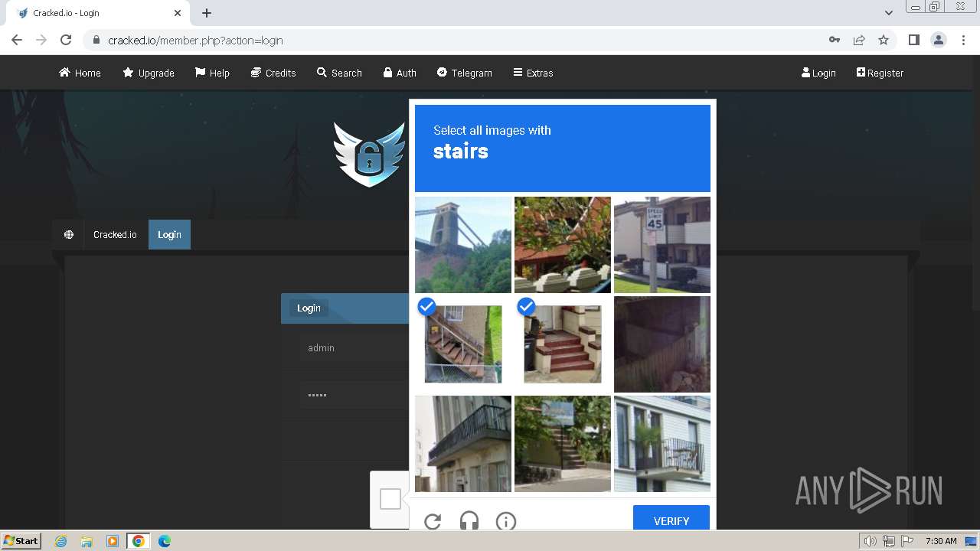This screenshot has width=980, height=551.
Task: Click the Login link in header
Action: [x=818, y=73]
